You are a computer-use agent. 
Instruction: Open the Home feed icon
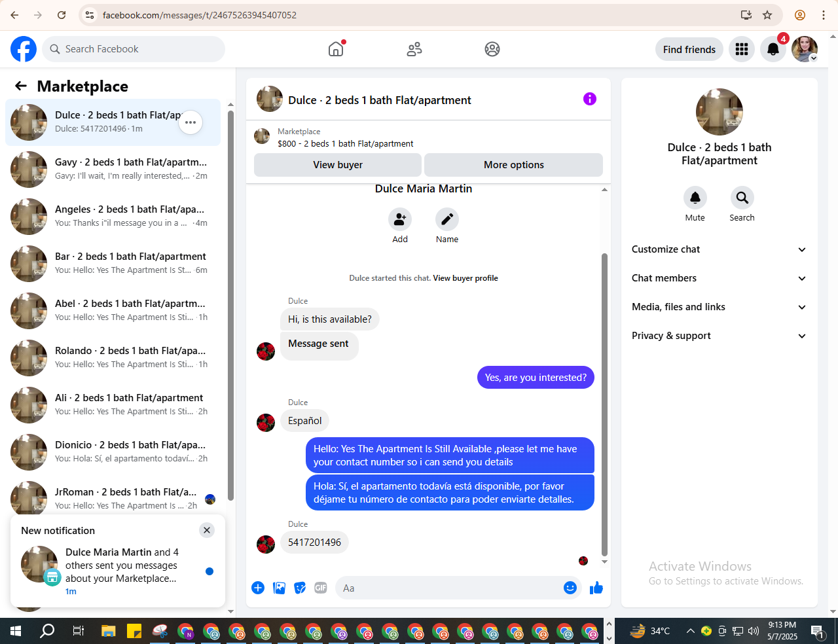tap(336, 49)
